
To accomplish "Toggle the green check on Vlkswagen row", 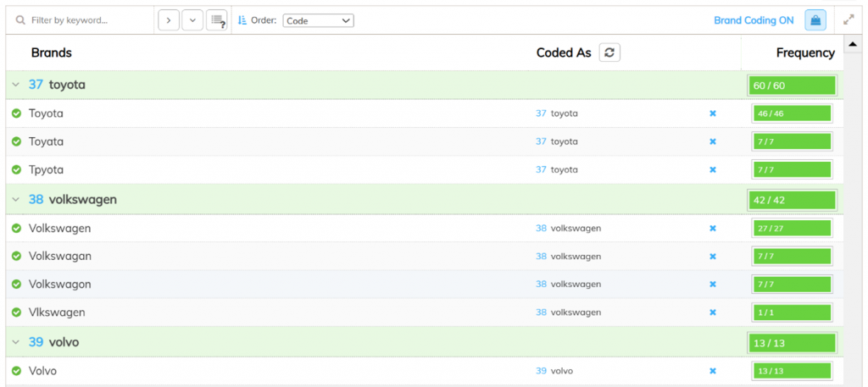I will (17, 312).
